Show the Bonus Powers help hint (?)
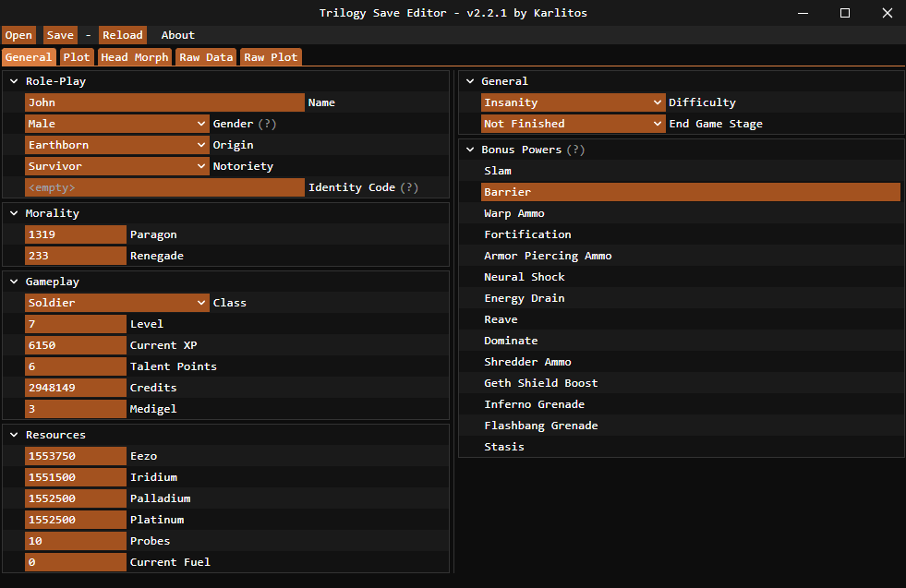Screen dimensions: 906x588 coord(575,150)
